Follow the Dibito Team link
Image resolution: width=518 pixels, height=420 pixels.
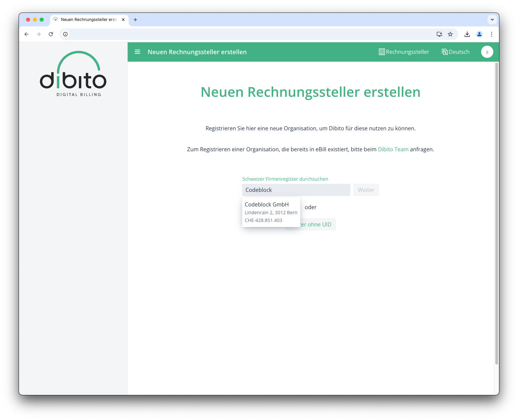[x=393, y=149]
